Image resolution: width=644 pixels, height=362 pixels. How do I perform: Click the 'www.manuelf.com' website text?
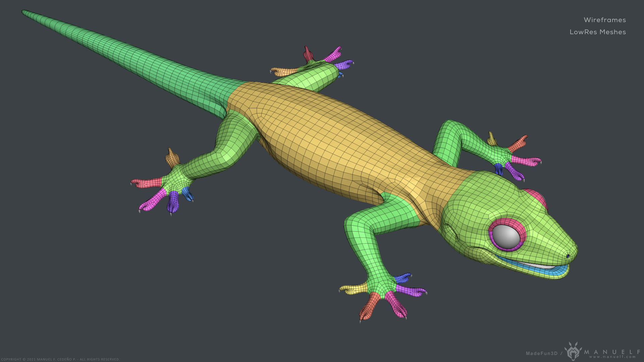tap(612, 357)
